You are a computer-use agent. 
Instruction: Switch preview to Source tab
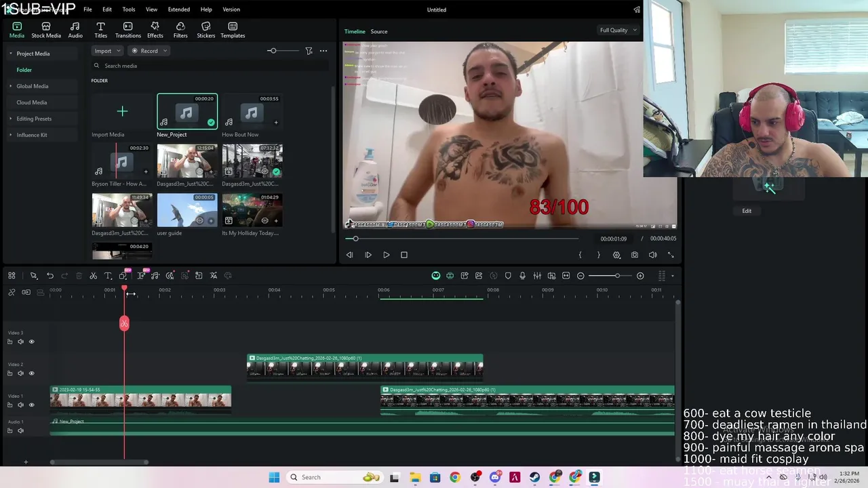379,31
